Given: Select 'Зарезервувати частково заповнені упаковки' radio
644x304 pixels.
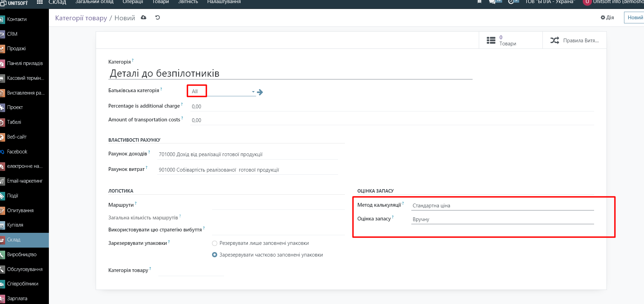Looking at the screenshot, I should tap(215, 255).
